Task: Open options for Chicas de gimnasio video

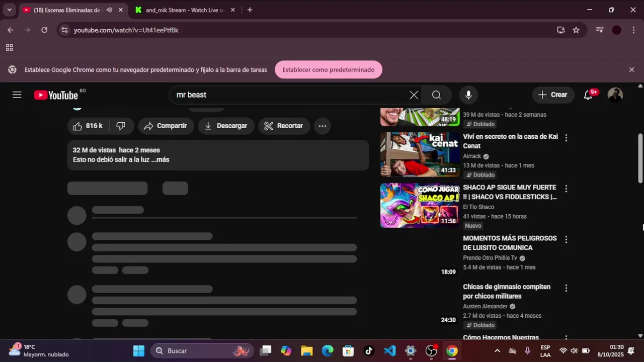Action: coord(566,288)
